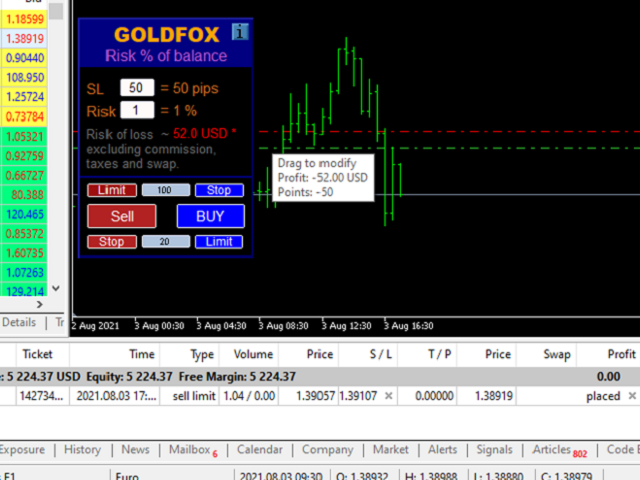Place a Sell Stop with red Stop button
This screenshot has height=480, width=640.
click(x=112, y=242)
